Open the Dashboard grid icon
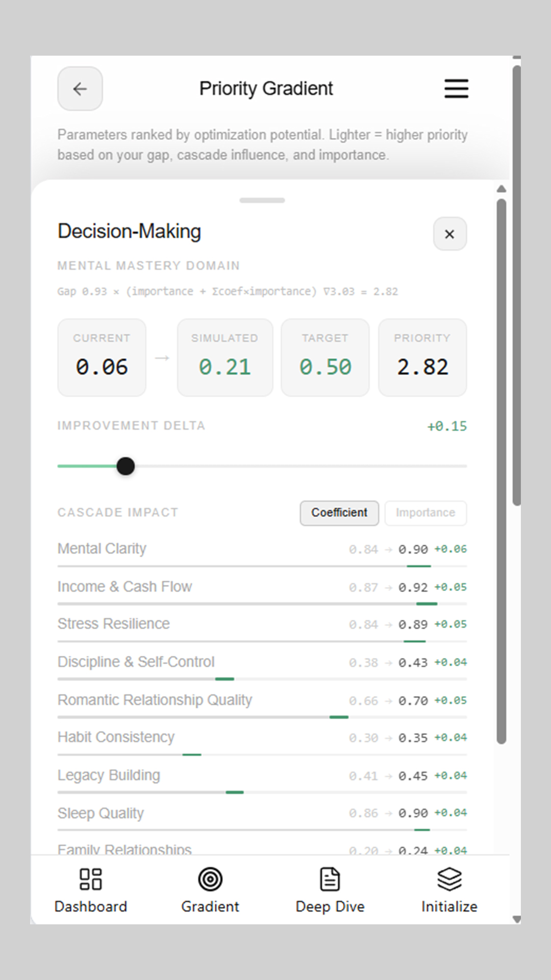Image resolution: width=551 pixels, height=980 pixels. point(91,879)
